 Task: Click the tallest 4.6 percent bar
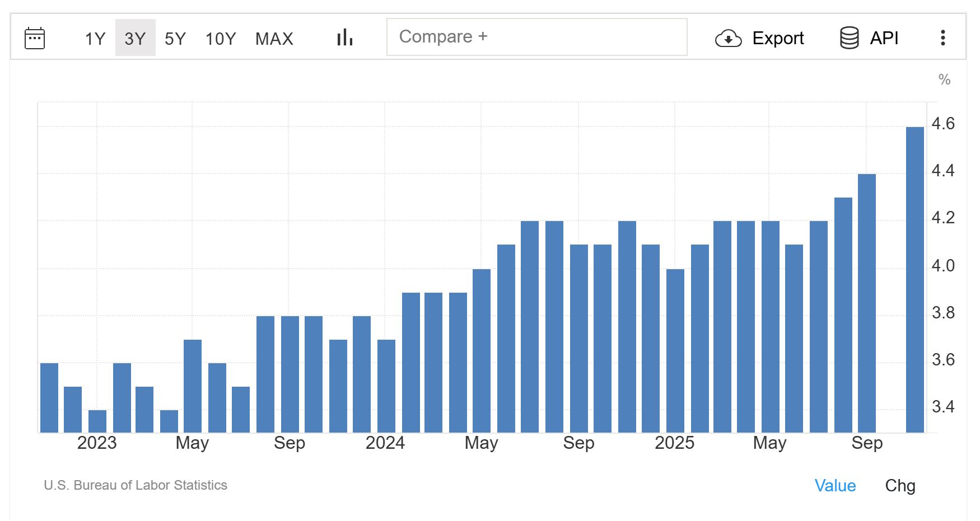pos(914,280)
